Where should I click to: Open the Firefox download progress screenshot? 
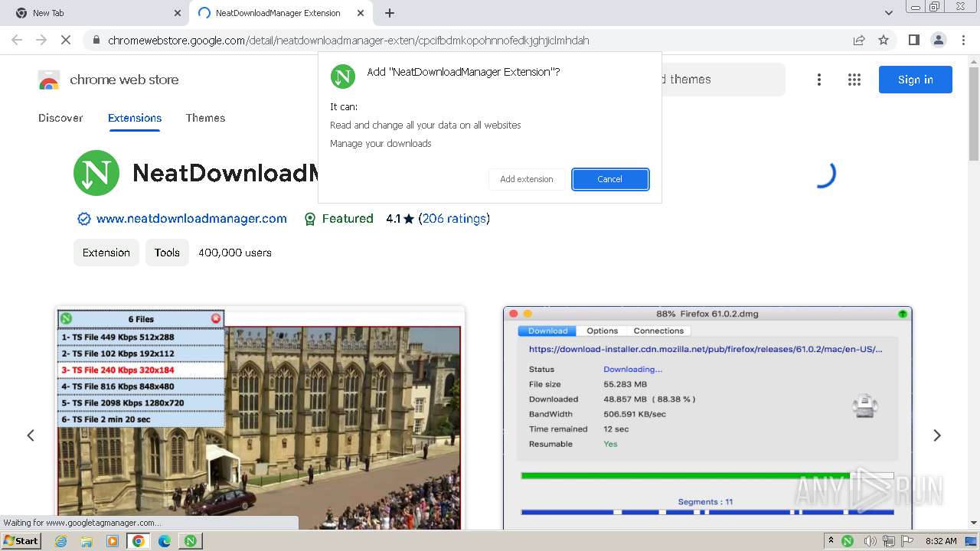707,418
